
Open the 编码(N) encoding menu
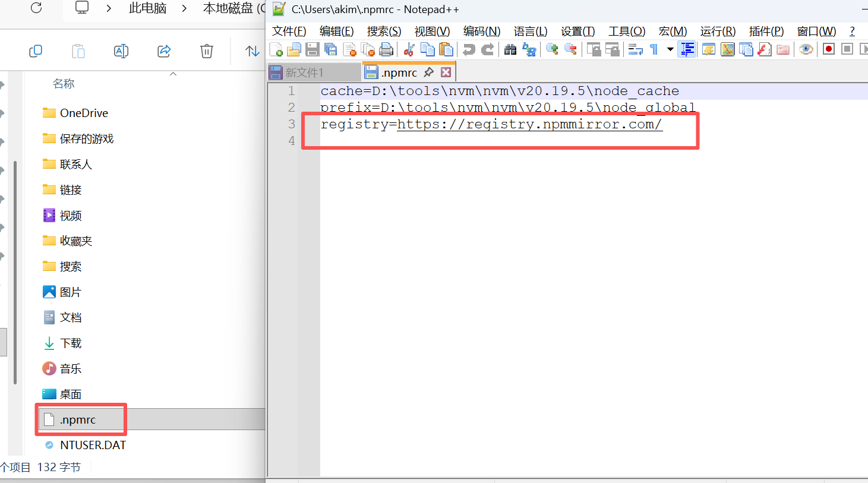(481, 31)
